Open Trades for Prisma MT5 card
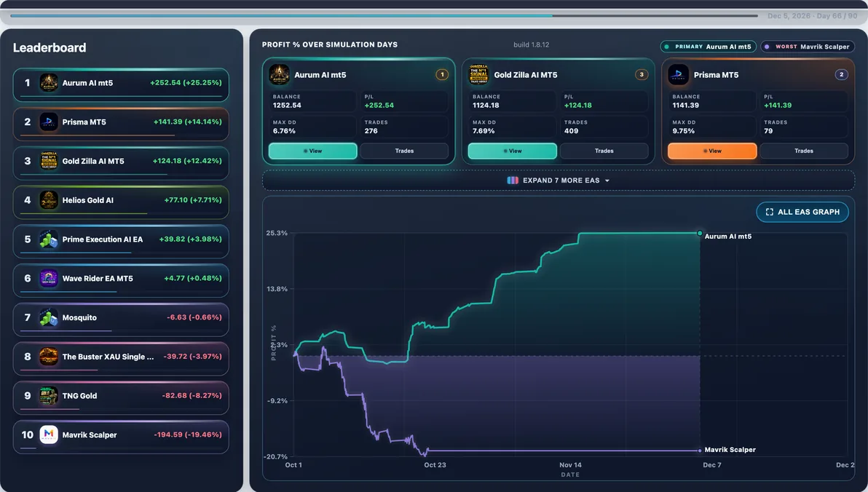Screen dimensions: 868x492 pos(804,151)
